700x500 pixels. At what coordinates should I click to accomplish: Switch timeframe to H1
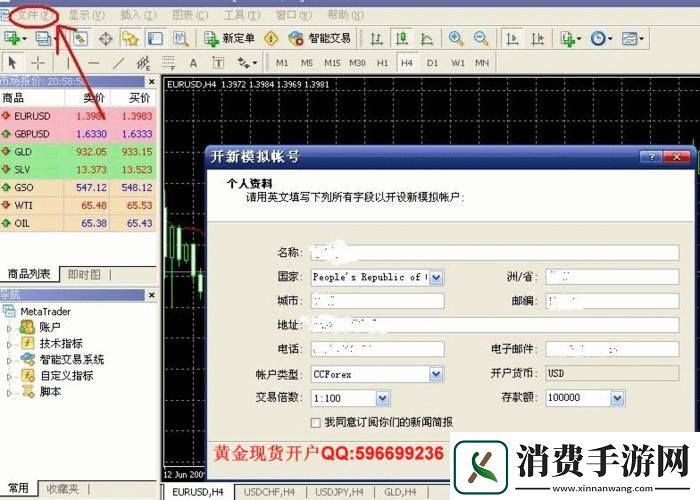(383, 63)
